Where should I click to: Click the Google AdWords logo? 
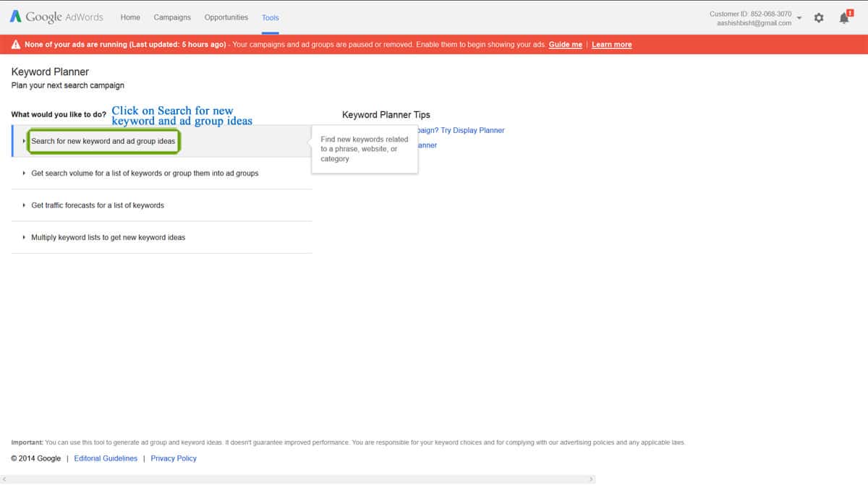[x=56, y=17]
